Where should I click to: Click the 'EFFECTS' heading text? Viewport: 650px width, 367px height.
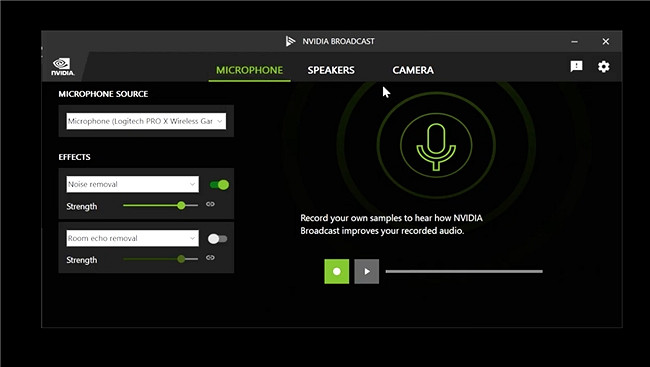click(74, 157)
